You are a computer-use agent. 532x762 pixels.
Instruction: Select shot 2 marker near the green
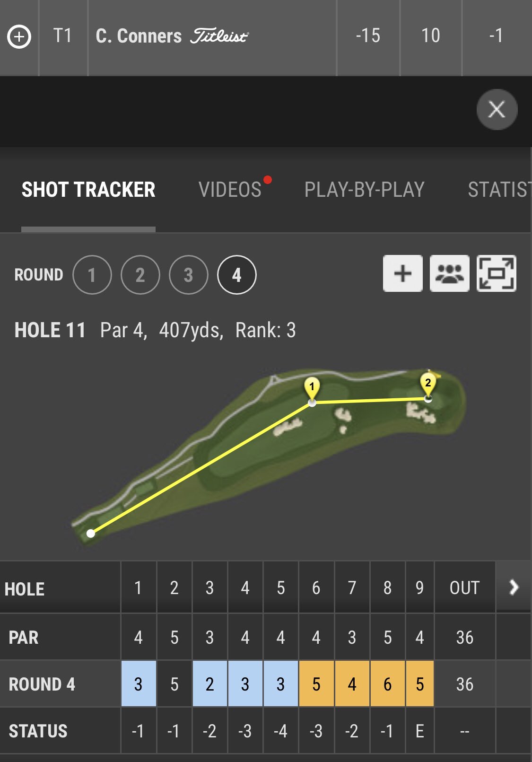pos(428,385)
